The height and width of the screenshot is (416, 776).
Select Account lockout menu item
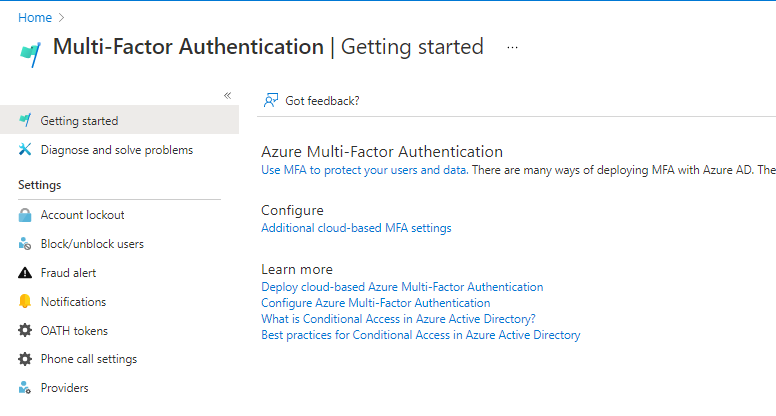[x=82, y=215]
